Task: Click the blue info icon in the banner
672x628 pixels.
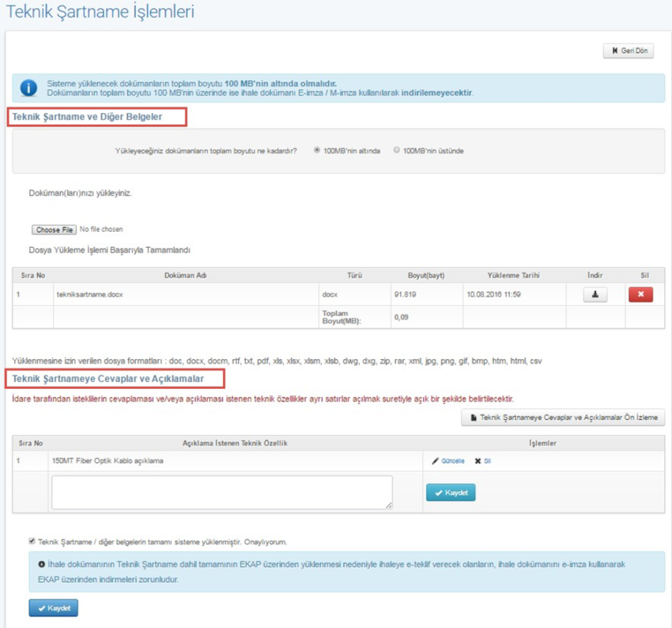Action: coord(28,88)
